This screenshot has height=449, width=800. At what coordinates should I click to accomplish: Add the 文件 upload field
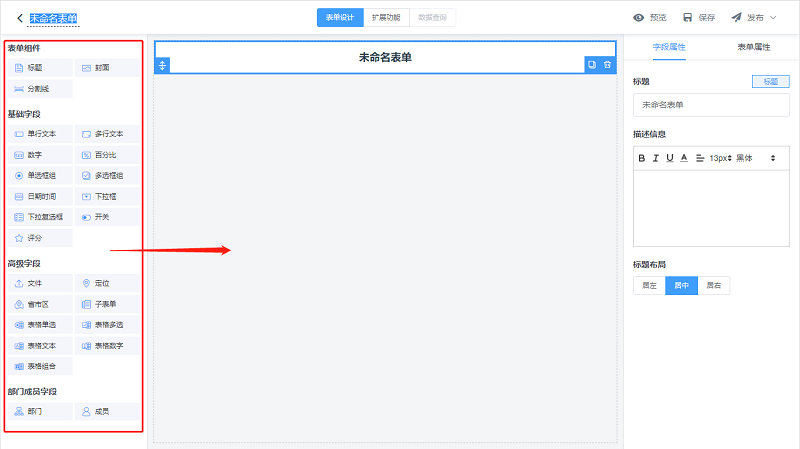[x=40, y=284]
